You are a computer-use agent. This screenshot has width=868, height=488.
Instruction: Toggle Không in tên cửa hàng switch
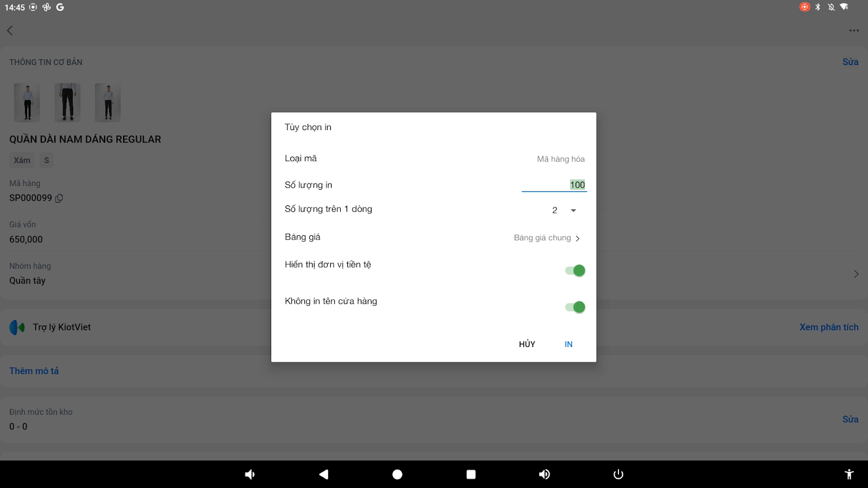575,307
